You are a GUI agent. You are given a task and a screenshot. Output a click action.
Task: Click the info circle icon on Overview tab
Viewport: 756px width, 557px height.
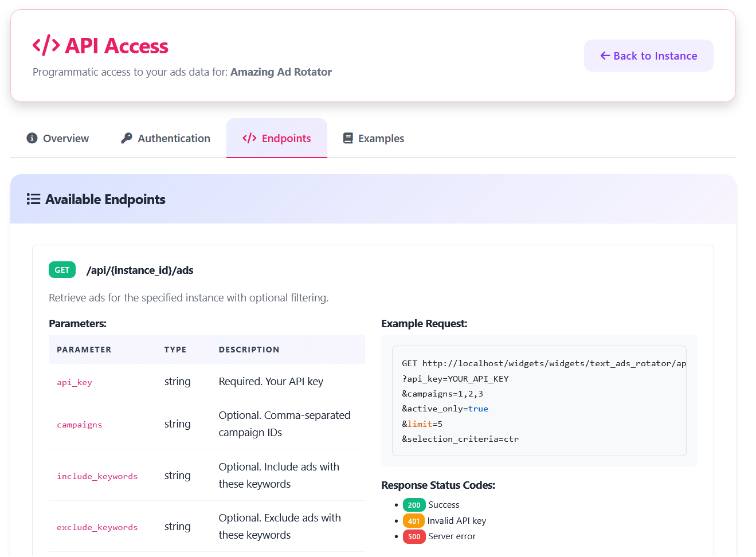[x=32, y=138]
